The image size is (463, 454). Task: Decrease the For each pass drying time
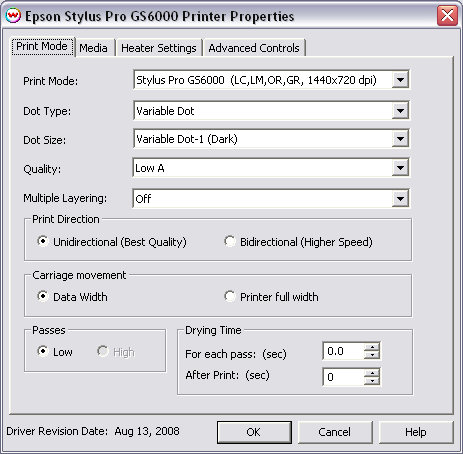tap(372, 355)
